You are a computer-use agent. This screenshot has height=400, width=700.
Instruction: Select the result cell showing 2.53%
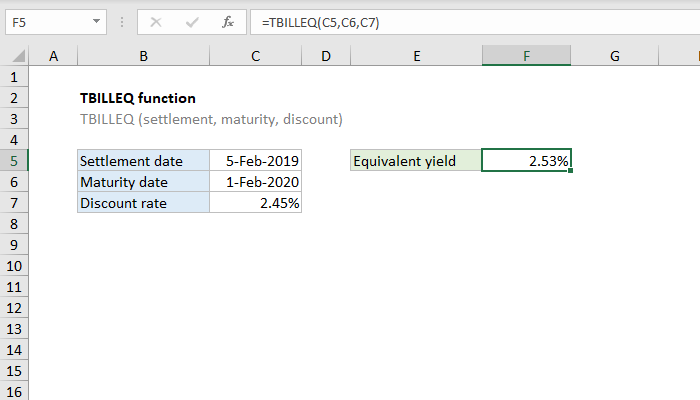(x=526, y=161)
